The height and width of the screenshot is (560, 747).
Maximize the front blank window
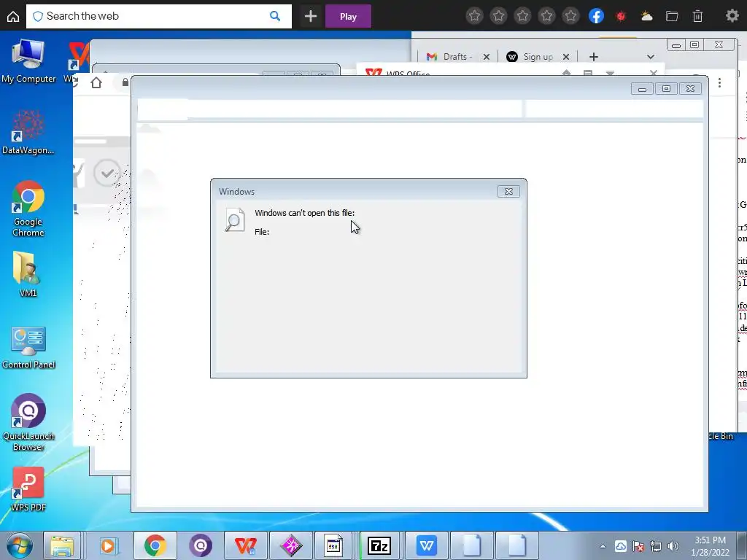[x=666, y=88]
